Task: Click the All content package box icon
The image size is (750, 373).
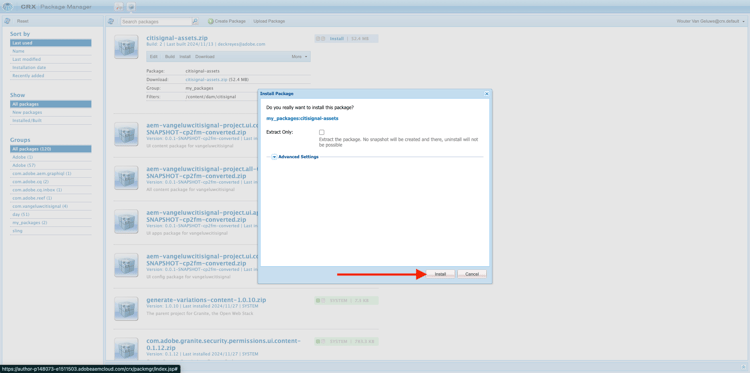Action: tap(126, 177)
